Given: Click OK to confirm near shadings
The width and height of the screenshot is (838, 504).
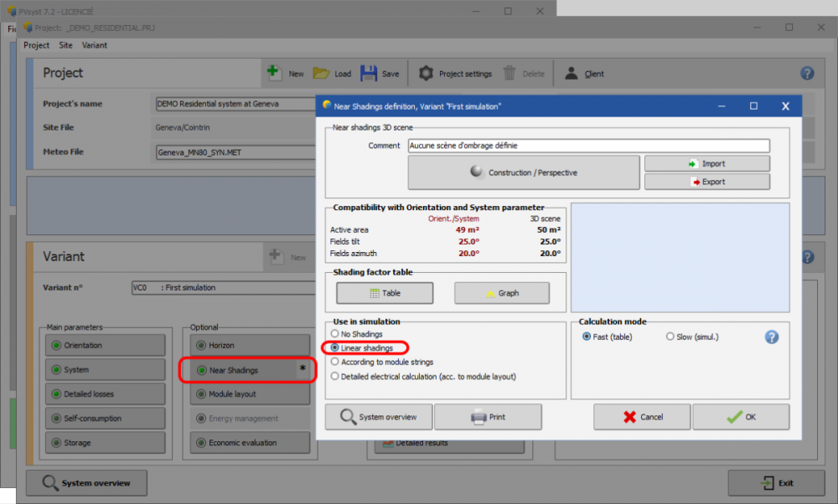Looking at the screenshot, I should click(740, 416).
